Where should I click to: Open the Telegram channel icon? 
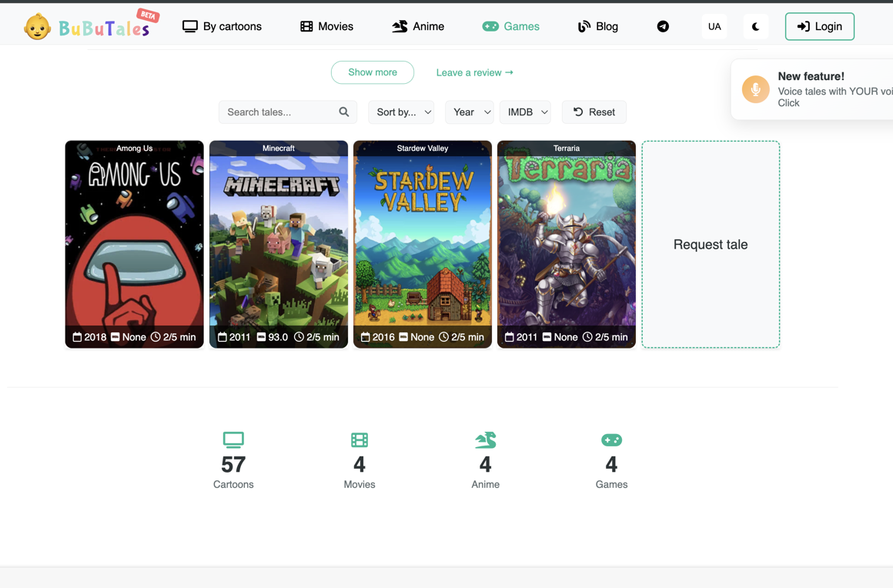(x=663, y=26)
